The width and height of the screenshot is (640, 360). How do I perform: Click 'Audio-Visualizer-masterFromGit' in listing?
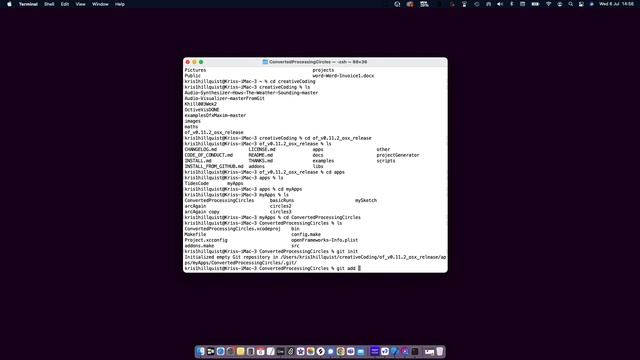point(224,98)
